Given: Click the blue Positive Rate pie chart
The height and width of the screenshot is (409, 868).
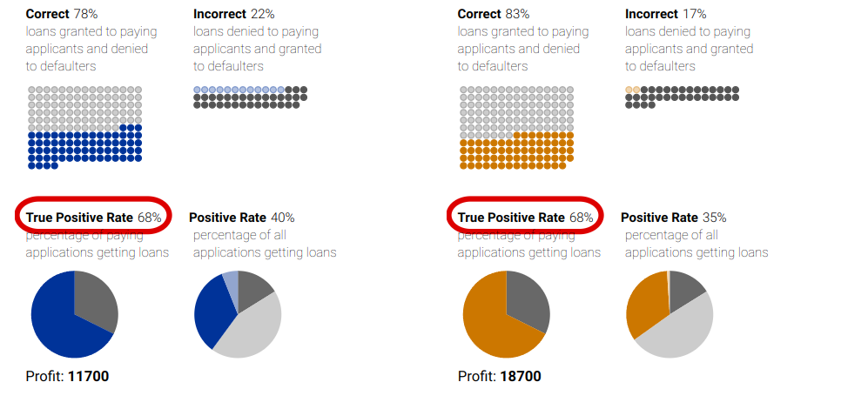Looking at the screenshot, I should [238, 314].
